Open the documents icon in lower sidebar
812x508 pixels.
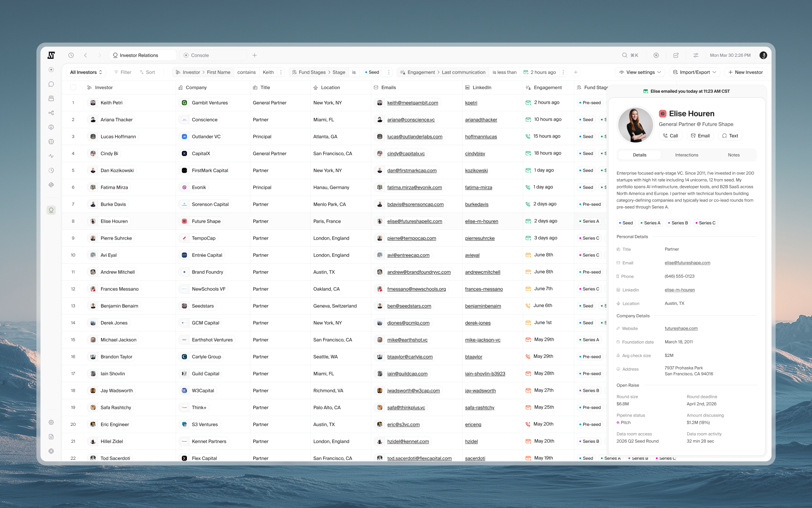click(x=51, y=437)
